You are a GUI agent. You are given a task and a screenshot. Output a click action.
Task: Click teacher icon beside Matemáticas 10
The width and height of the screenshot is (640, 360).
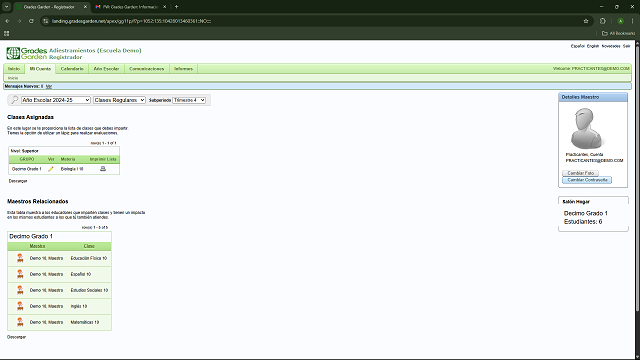(20, 322)
